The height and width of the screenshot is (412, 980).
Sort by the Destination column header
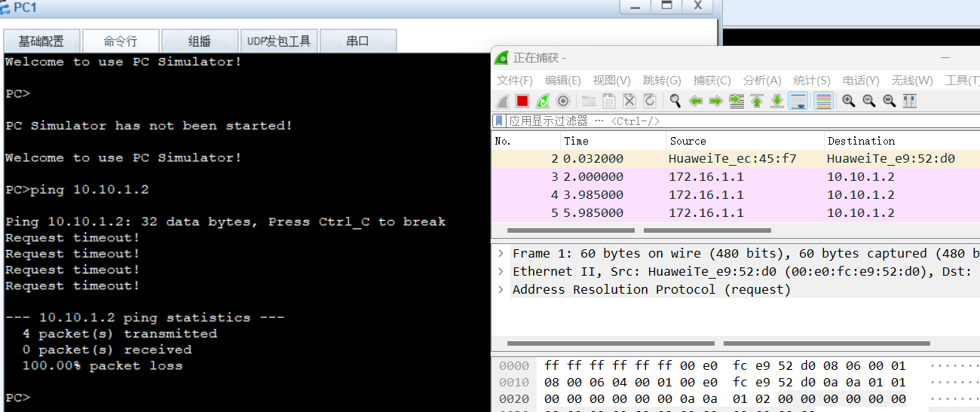902,141
